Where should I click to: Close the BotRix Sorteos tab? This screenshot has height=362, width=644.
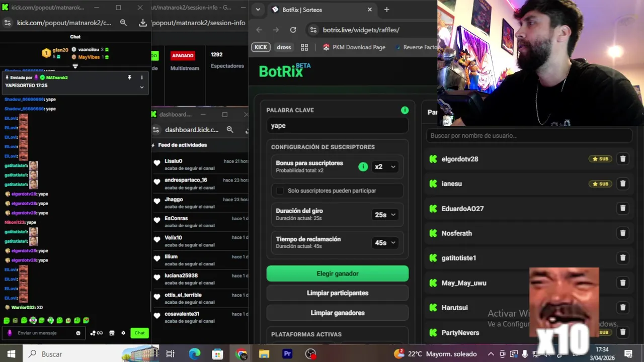point(370,10)
